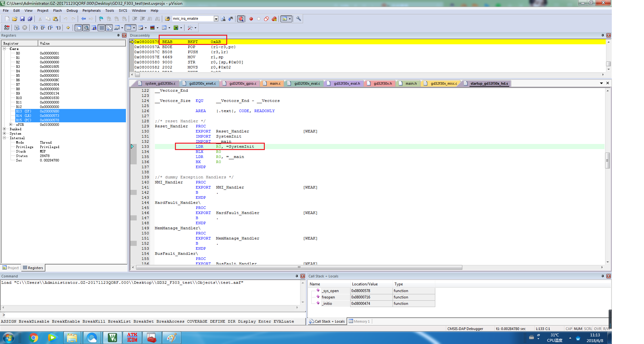Collapse the Internal register group

pyautogui.click(x=4, y=138)
